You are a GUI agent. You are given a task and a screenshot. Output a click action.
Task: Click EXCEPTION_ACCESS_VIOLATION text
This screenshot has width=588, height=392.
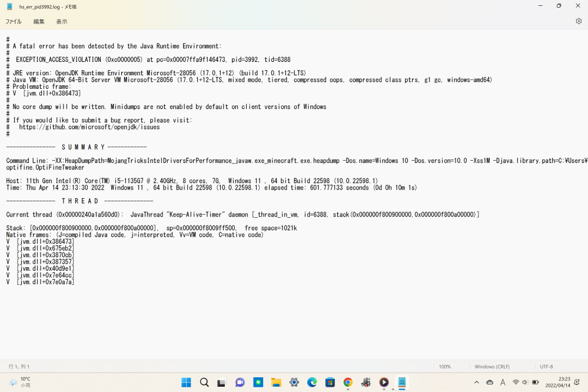(x=58, y=59)
